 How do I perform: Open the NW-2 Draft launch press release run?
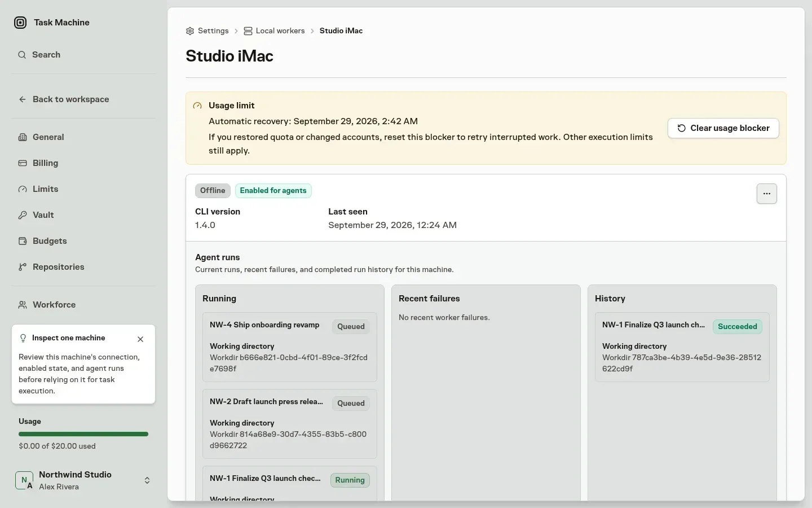tap(290, 424)
